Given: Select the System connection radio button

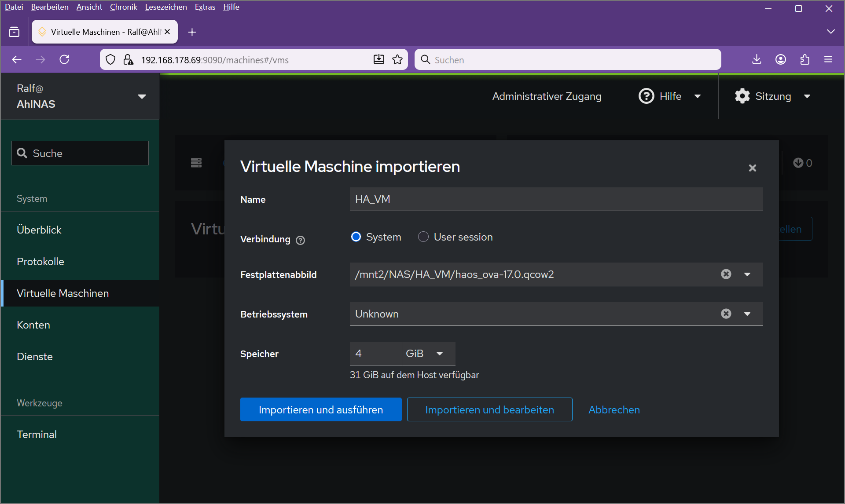Looking at the screenshot, I should tap(356, 237).
